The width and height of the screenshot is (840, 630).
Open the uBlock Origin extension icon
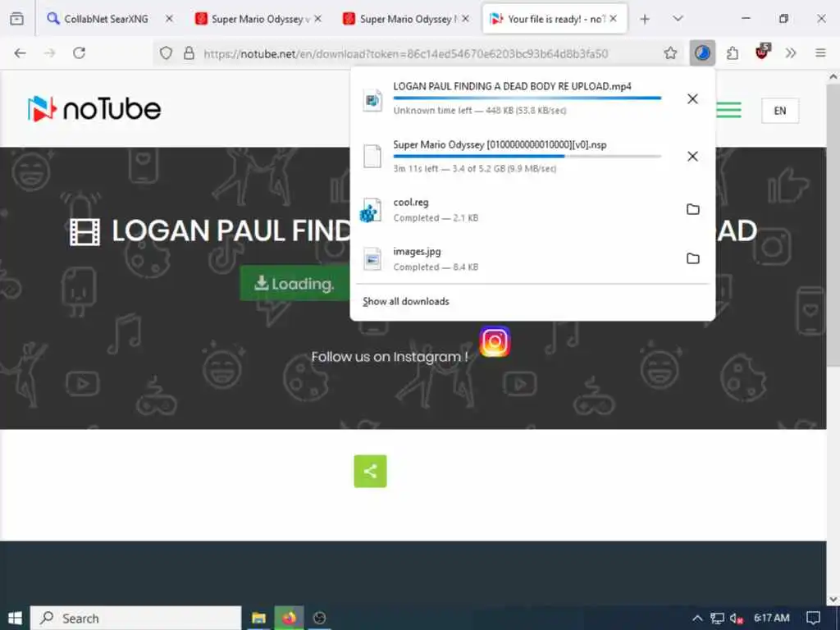762,52
